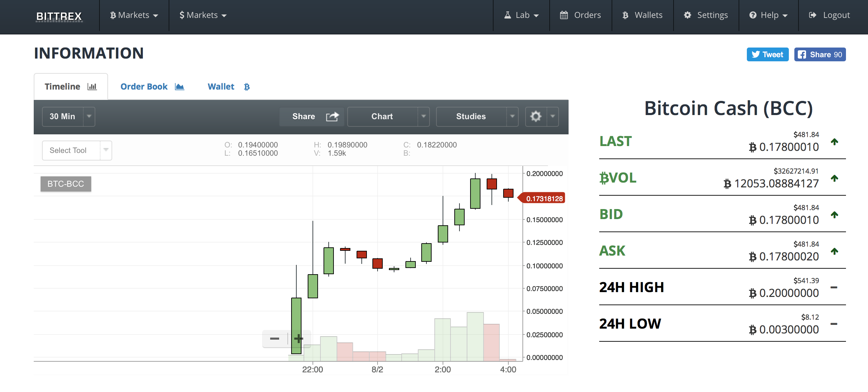Click the BVOL row up arrow

pos(834,178)
